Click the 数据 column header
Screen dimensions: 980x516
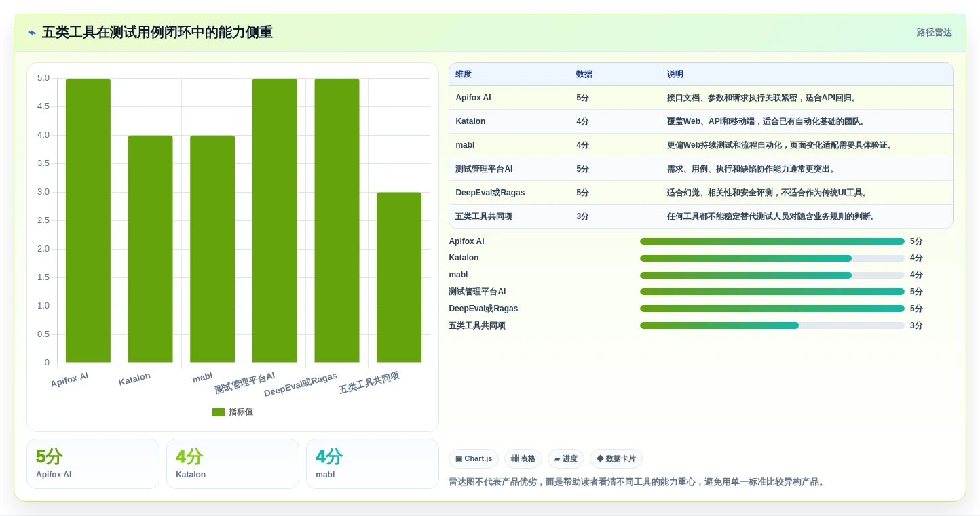click(x=584, y=75)
